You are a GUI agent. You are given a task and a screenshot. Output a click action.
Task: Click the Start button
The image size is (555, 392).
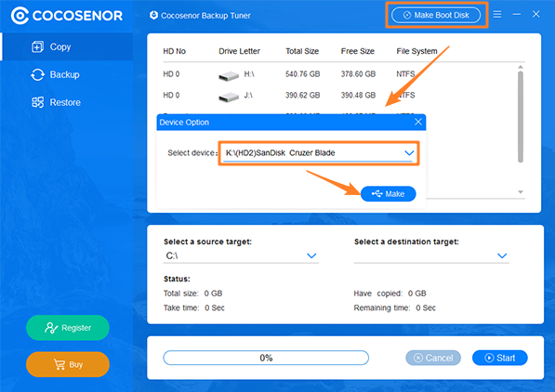[x=500, y=358]
